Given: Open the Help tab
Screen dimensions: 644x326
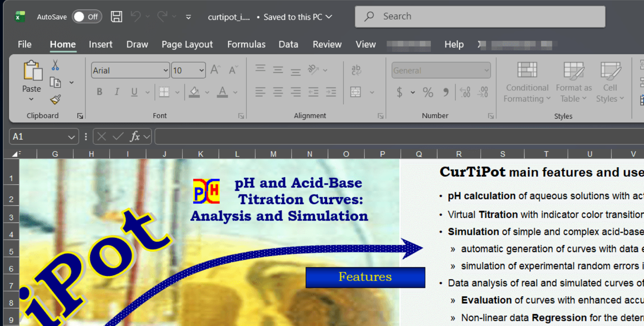Looking at the screenshot, I should click(454, 45).
